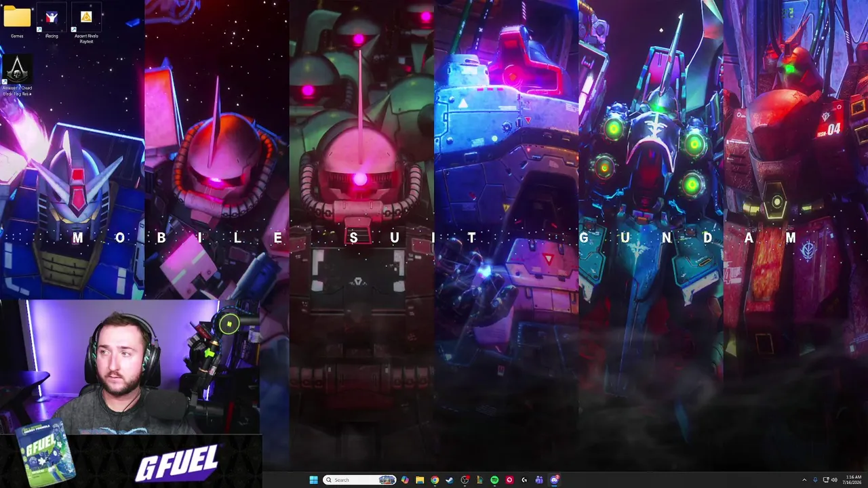Open the Windows Start menu
This screenshot has height=488, width=868.
click(313, 480)
